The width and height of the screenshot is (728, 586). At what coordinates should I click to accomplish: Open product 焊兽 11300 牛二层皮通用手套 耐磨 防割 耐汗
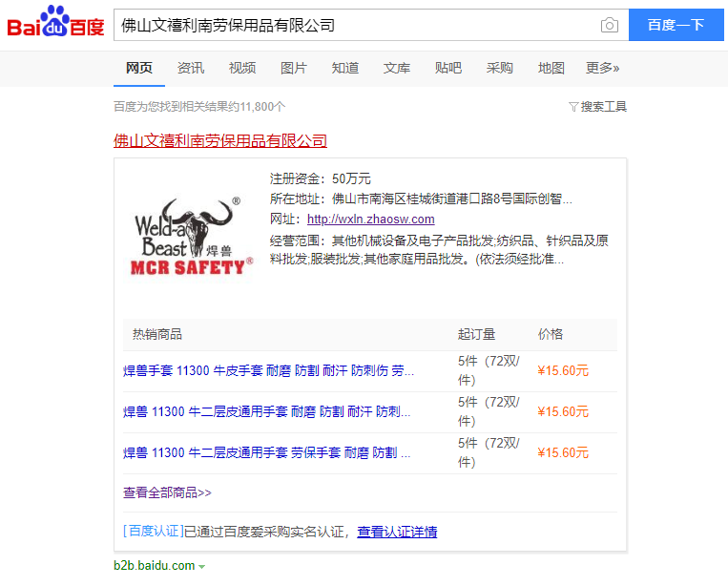pyautogui.click(x=266, y=412)
